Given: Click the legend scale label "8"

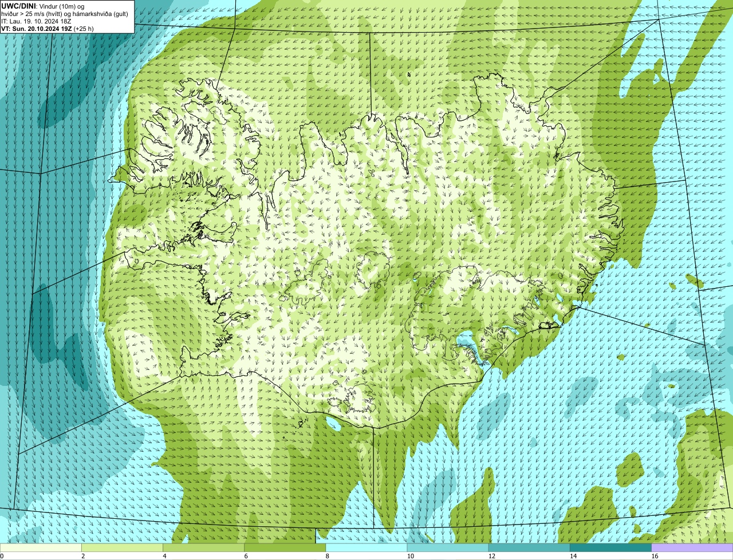Looking at the screenshot, I should (x=328, y=556).
